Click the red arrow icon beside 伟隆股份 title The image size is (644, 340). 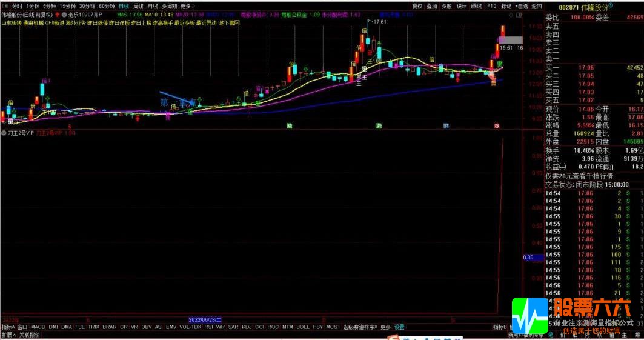[x=58, y=15]
